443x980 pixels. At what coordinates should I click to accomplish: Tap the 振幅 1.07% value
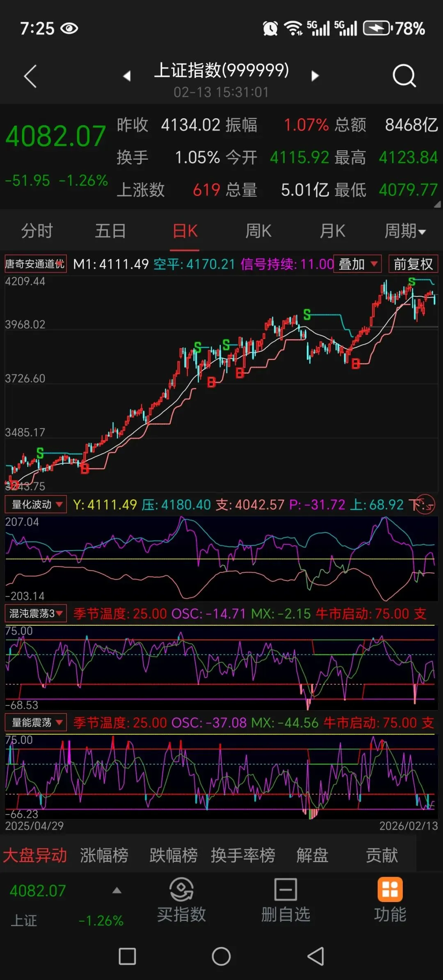[x=306, y=125]
